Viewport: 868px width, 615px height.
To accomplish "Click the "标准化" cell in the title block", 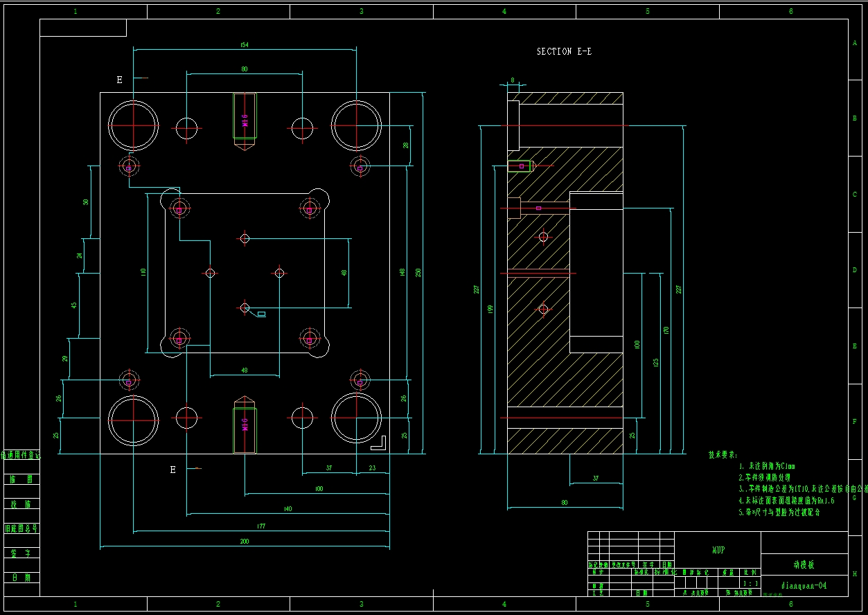I will pyautogui.click(x=666, y=572).
